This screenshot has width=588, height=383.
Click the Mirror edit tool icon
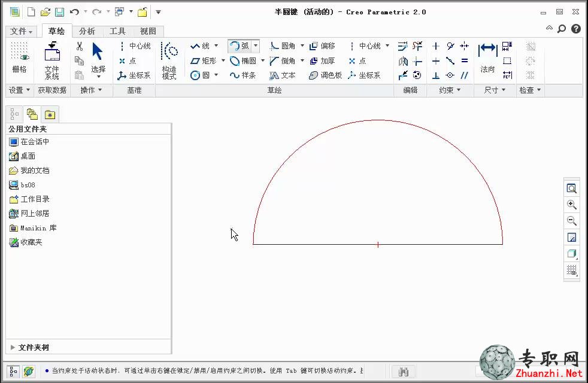pos(403,60)
